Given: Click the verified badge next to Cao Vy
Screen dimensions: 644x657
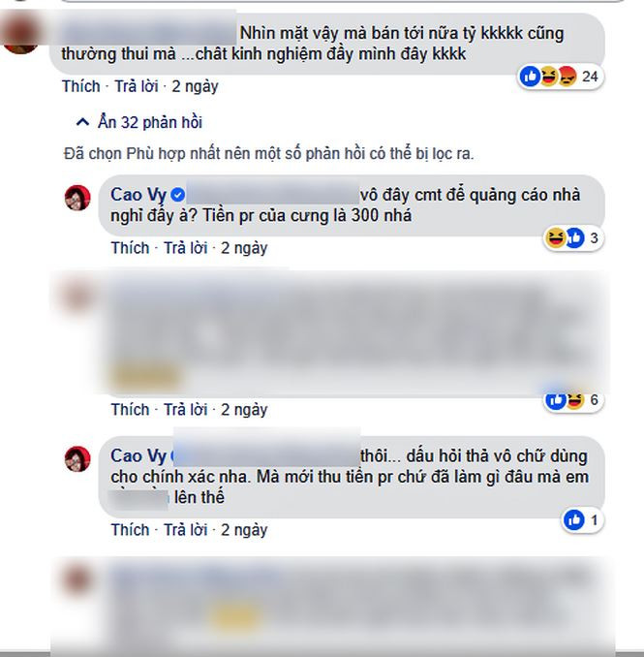Looking at the screenshot, I should coord(178,195).
